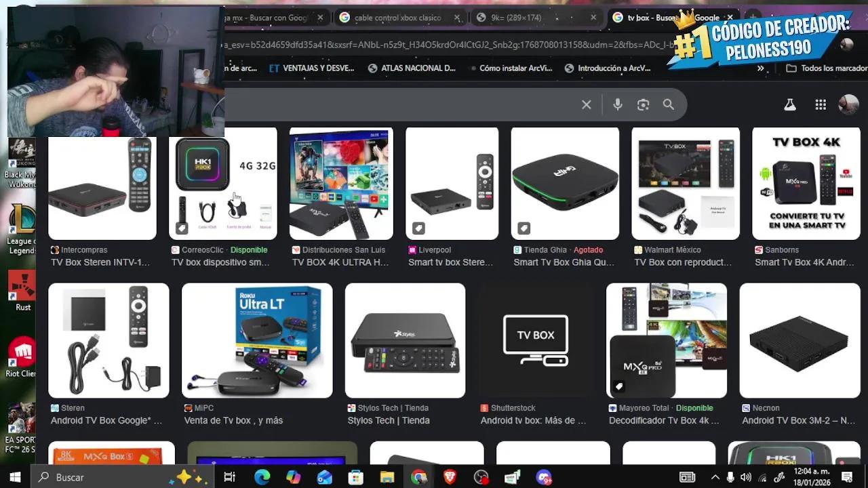Click the search magnifier icon

(x=669, y=104)
